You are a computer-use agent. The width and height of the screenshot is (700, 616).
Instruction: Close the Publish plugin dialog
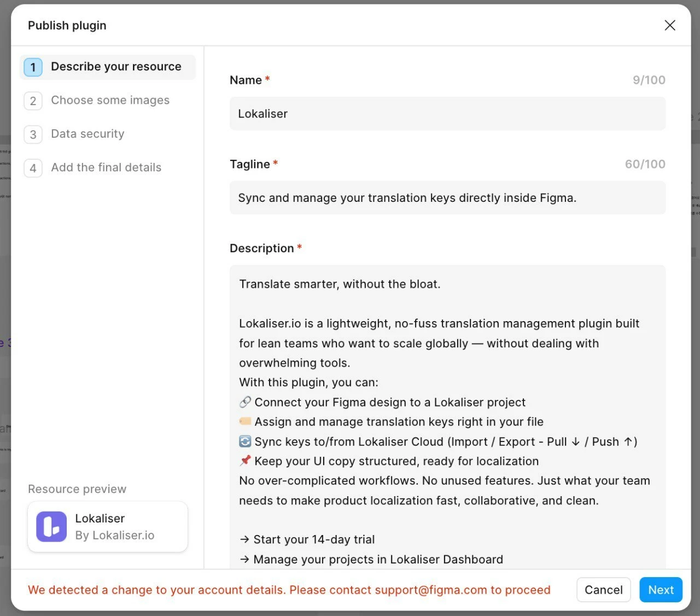click(669, 25)
